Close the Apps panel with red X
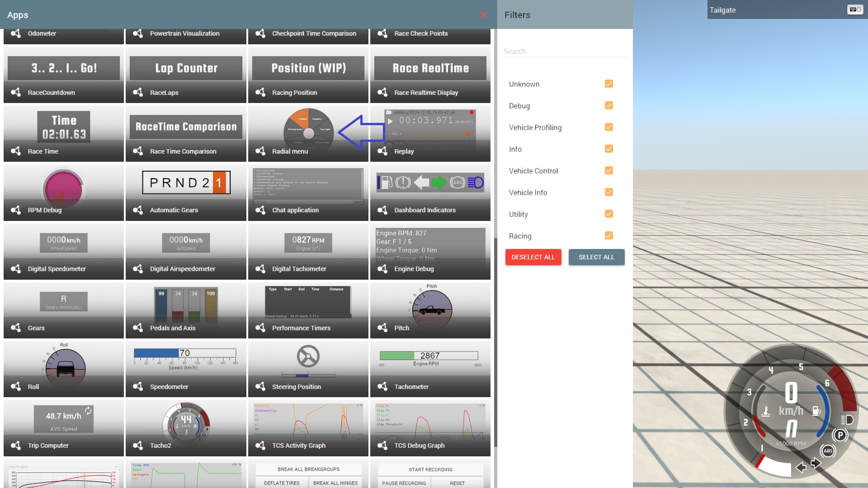Screen dimensions: 868x488 [x=483, y=15]
